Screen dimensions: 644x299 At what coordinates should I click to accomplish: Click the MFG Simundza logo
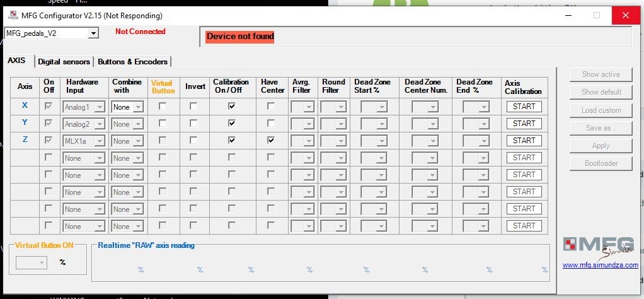pyautogui.click(x=599, y=248)
